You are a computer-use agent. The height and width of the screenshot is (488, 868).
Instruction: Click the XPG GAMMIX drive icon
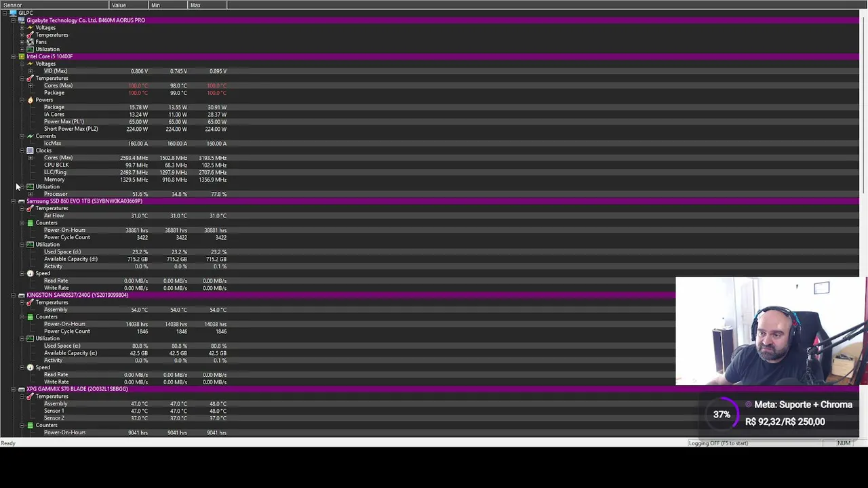point(22,389)
